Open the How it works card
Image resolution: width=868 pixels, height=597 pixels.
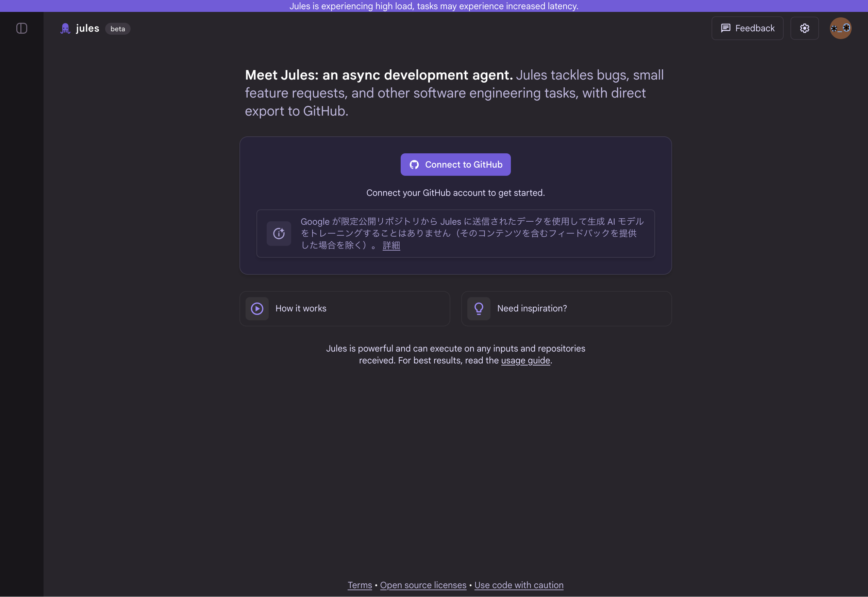(345, 309)
